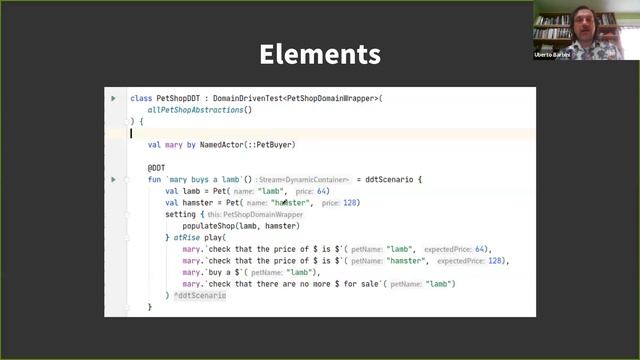Click the allPetShopAbstractions() call
The width and height of the screenshot is (640, 360).
(x=200, y=110)
